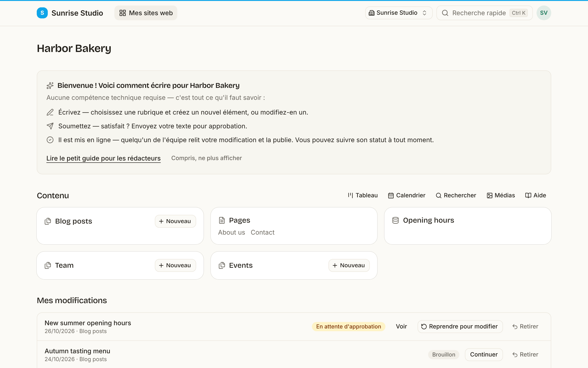The width and height of the screenshot is (588, 368).
Task: Open the Sunrise Studio organization switcher
Action: (399, 13)
